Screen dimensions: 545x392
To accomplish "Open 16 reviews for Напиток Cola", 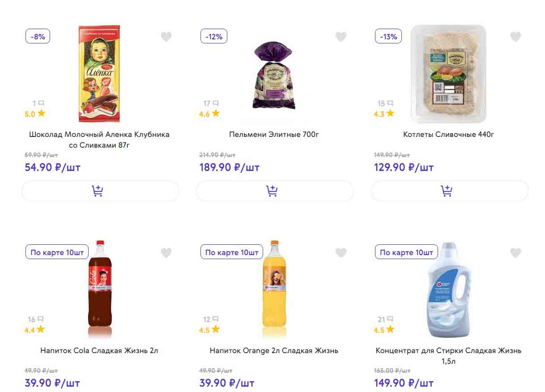I will [35, 320].
